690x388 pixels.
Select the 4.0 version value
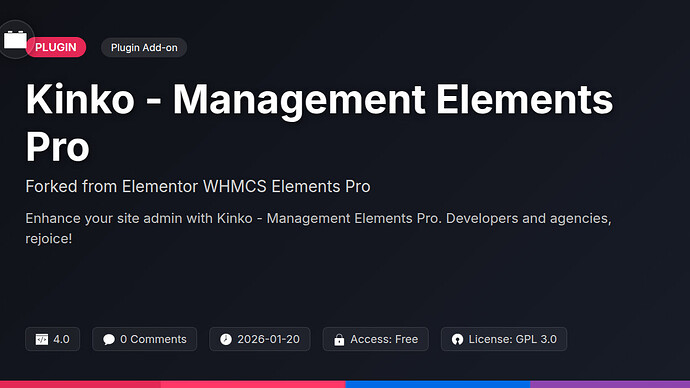[61, 339]
